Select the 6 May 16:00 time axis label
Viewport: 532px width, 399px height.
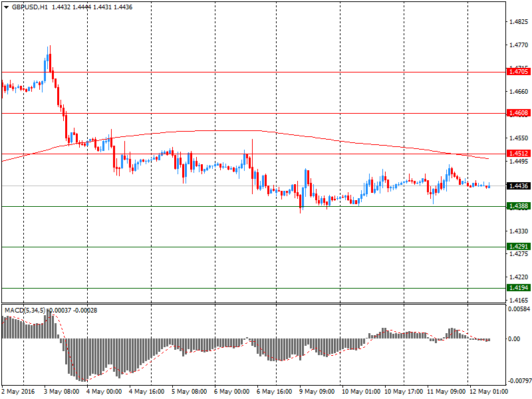(x=274, y=392)
